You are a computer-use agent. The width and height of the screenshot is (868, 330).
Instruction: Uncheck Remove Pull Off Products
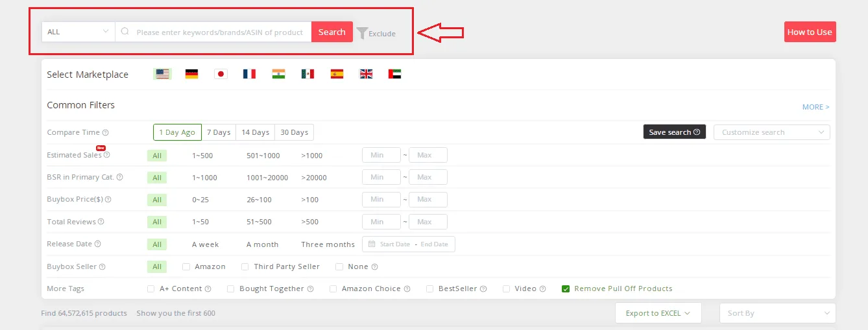point(566,289)
